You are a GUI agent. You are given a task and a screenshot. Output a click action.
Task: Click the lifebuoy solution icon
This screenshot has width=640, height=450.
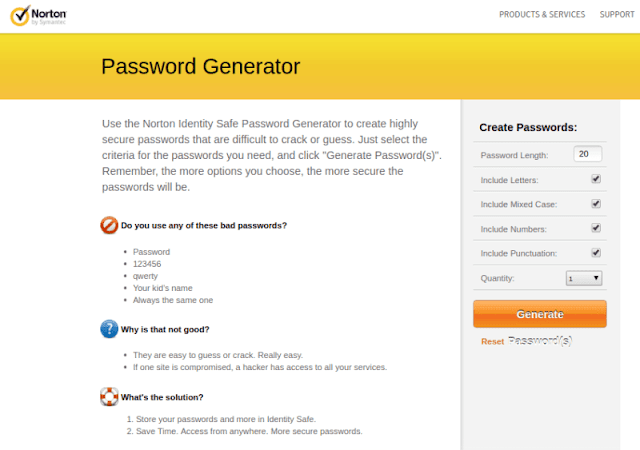click(109, 397)
